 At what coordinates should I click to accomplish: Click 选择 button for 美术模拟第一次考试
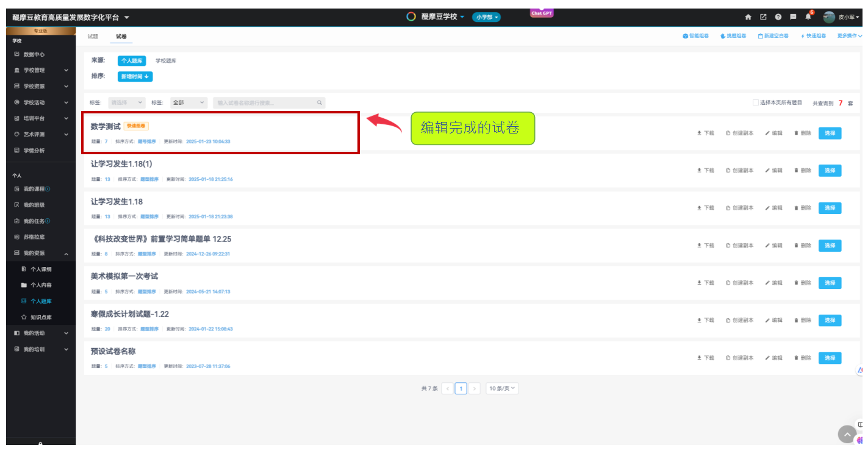pos(830,283)
